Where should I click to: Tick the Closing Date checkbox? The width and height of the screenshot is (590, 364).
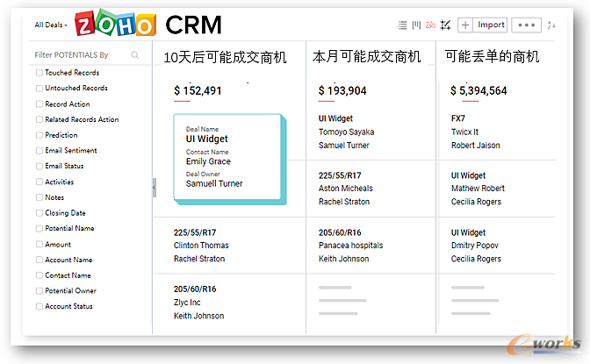pyautogui.click(x=40, y=213)
